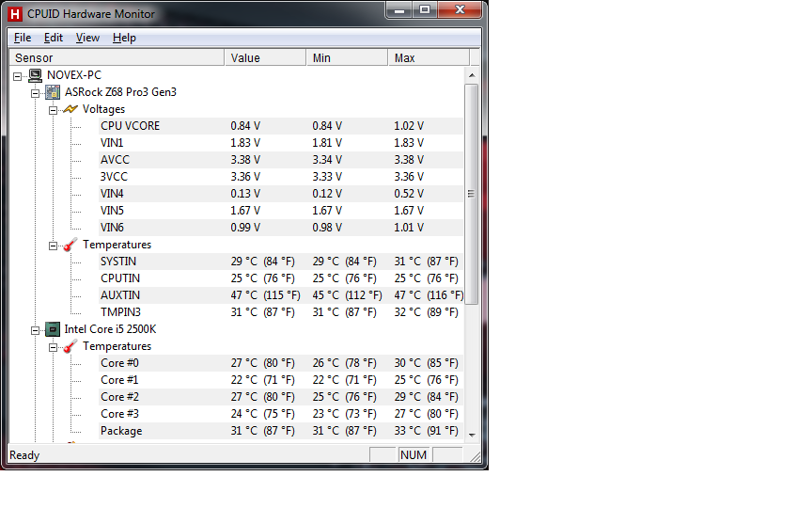
Task: Click the Min column header
Action: tap(347, 57)
